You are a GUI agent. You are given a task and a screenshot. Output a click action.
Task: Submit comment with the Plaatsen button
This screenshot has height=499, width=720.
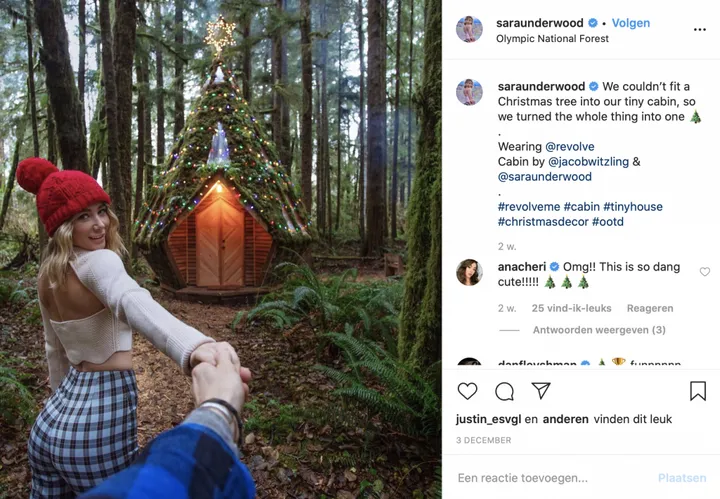682,478
